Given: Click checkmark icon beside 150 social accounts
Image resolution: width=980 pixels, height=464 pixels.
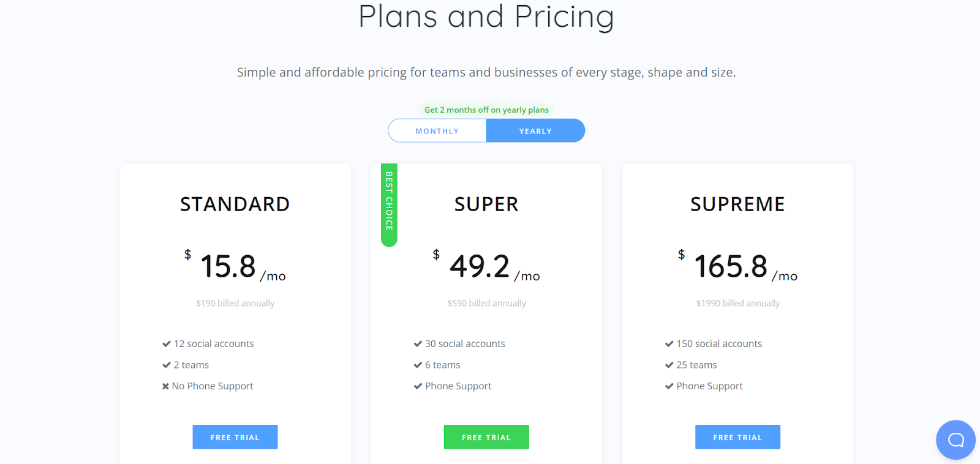Looking at the screenshot, I should [669, 344].
